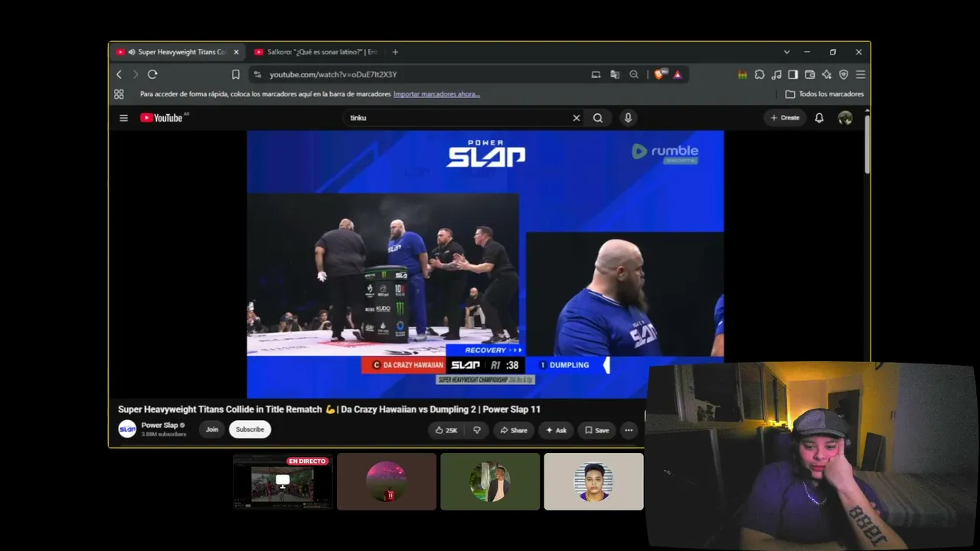Select the green-background man avatar thumbnail
980x551 pixels.
[x=490, y=481]
